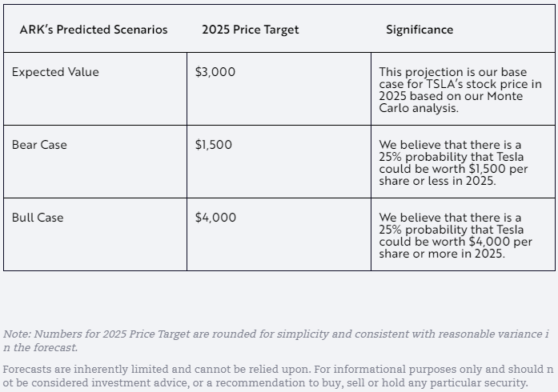Click the "Significance" column header

tap(420, 30)
